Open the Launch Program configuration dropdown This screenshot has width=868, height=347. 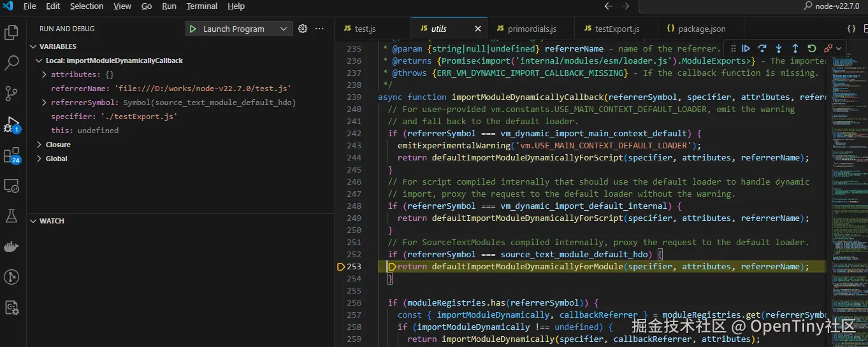(283, 29)
